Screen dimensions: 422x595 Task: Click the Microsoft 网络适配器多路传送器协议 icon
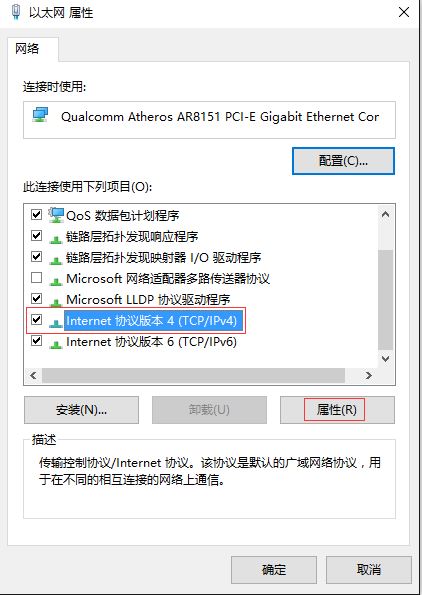56,281
